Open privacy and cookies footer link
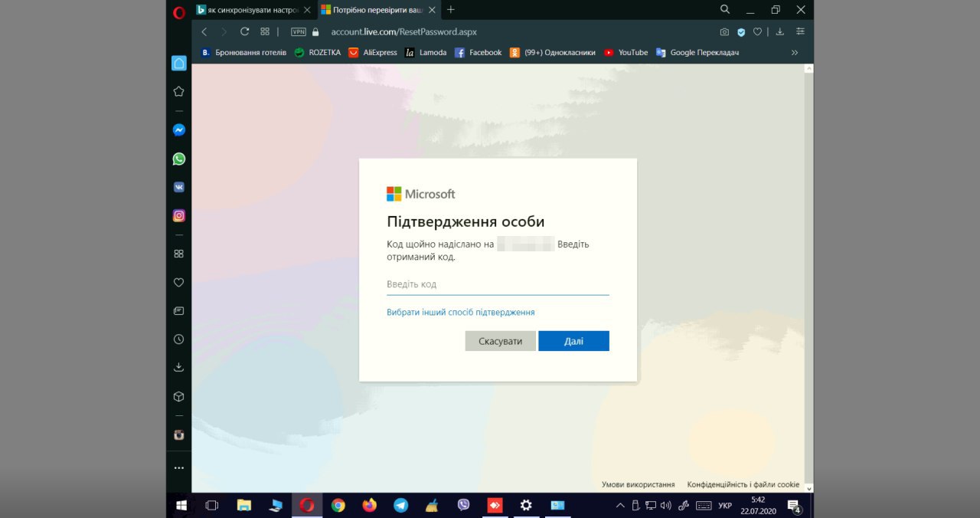This screenshot has width=980, height=518. (743, 484)
